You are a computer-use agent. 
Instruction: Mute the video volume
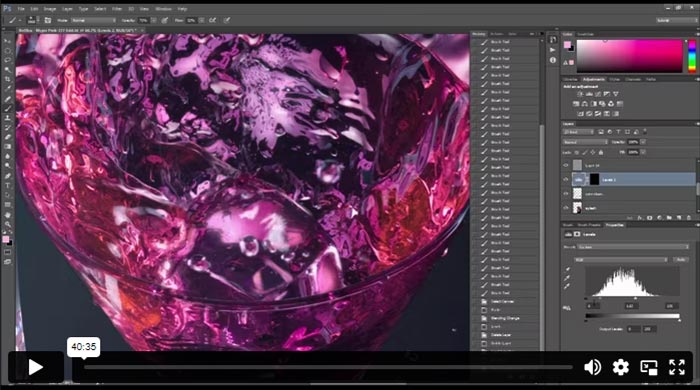click(x=592, y=367)
